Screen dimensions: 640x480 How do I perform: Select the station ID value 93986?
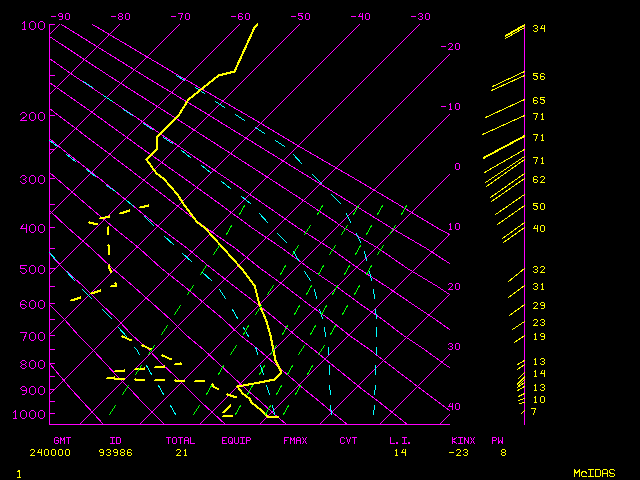pos(122,453)
